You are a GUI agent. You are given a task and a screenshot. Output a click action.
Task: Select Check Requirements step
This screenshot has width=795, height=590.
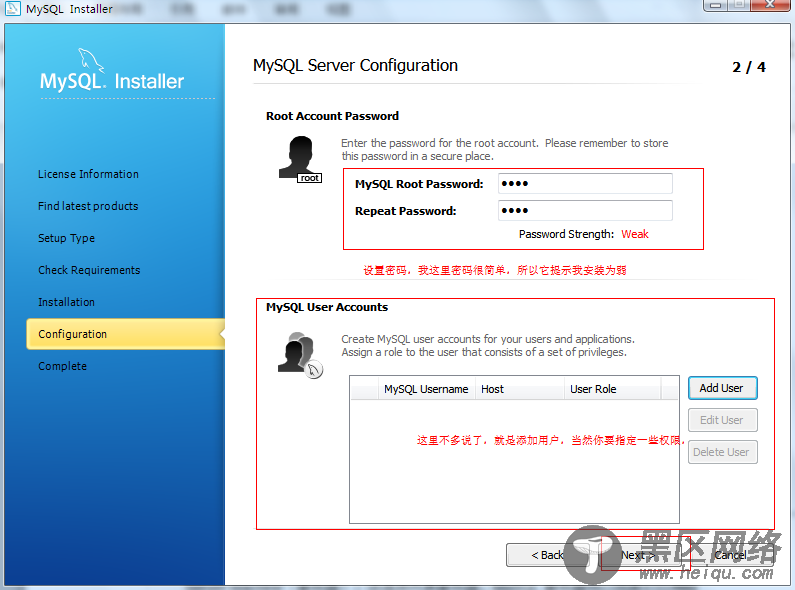click(x=89, y=270)
